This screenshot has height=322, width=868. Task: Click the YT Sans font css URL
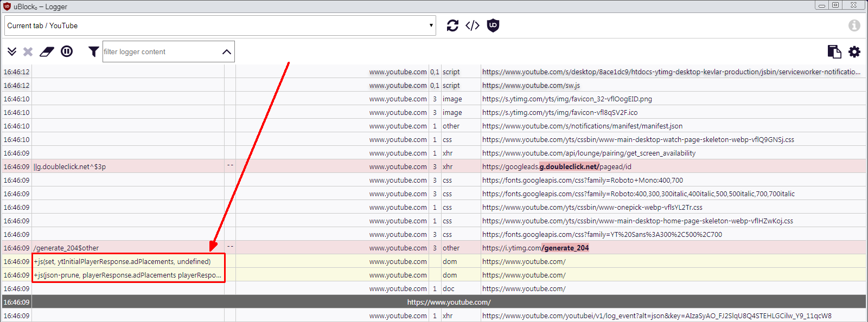click(x=602, y=234)
